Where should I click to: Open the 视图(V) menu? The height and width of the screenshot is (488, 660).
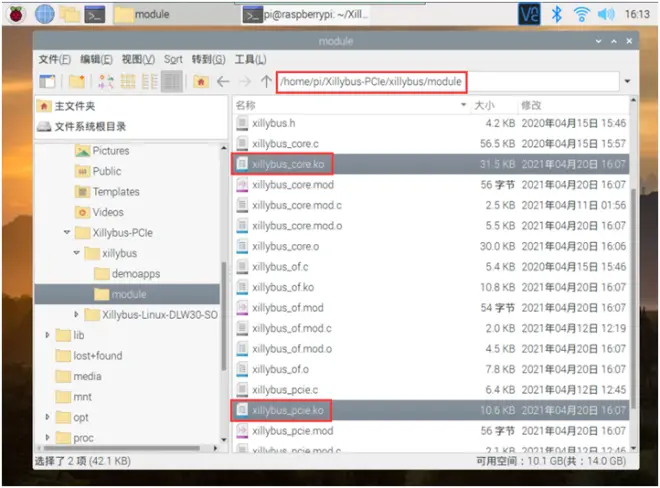point(138,59)
